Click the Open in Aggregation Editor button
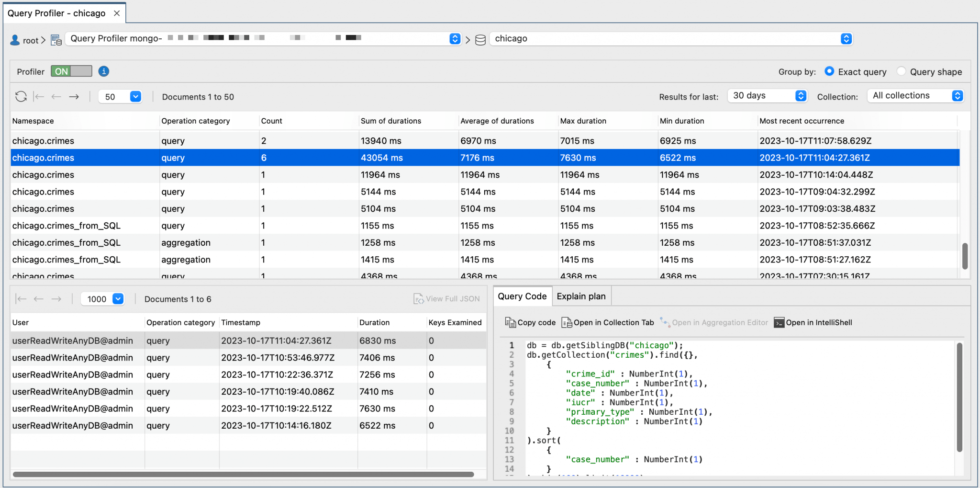The height and width of the screenshot is (488, 980). coord(714,322)
